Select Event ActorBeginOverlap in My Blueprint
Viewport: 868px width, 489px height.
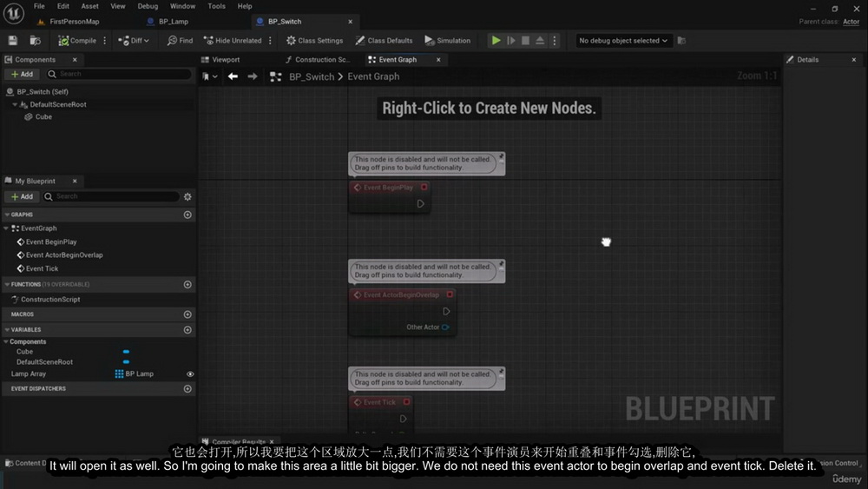(x=64, y=255)
